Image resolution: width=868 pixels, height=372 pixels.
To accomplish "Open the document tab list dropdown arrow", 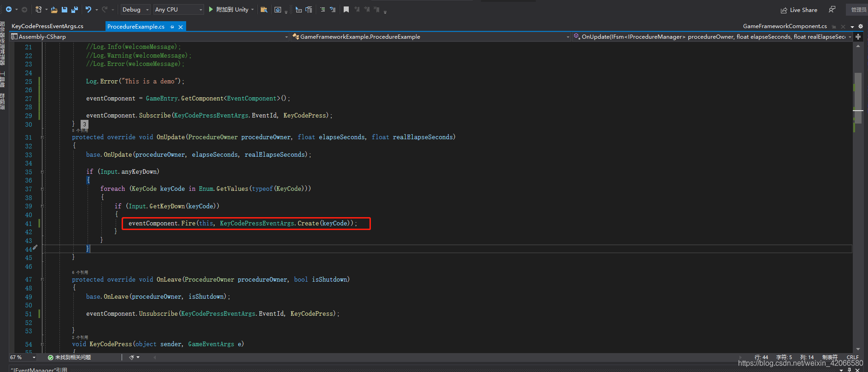I will pyautogui.click(x=852, y=27).
